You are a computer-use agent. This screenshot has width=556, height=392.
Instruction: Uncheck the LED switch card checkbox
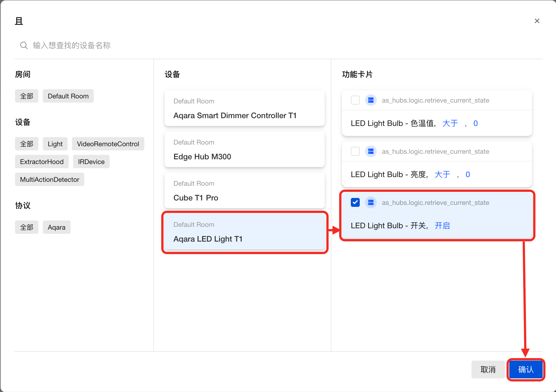[355, 203]
